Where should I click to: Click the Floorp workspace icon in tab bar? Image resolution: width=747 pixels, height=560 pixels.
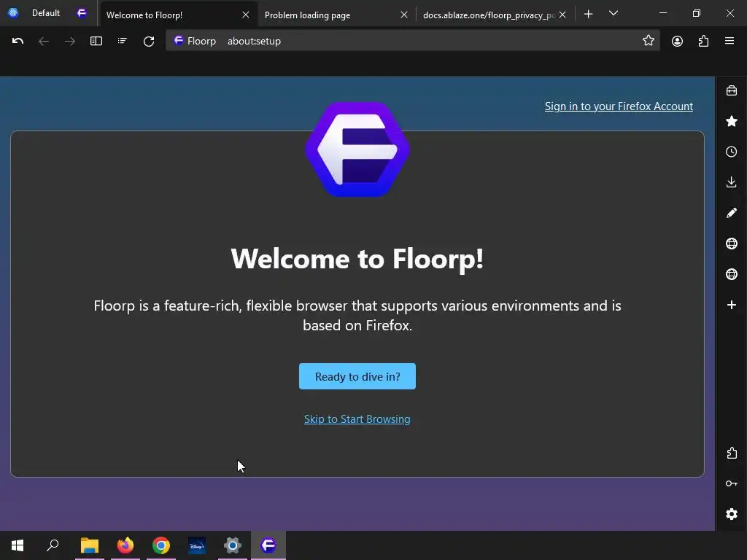click(82, 13)
